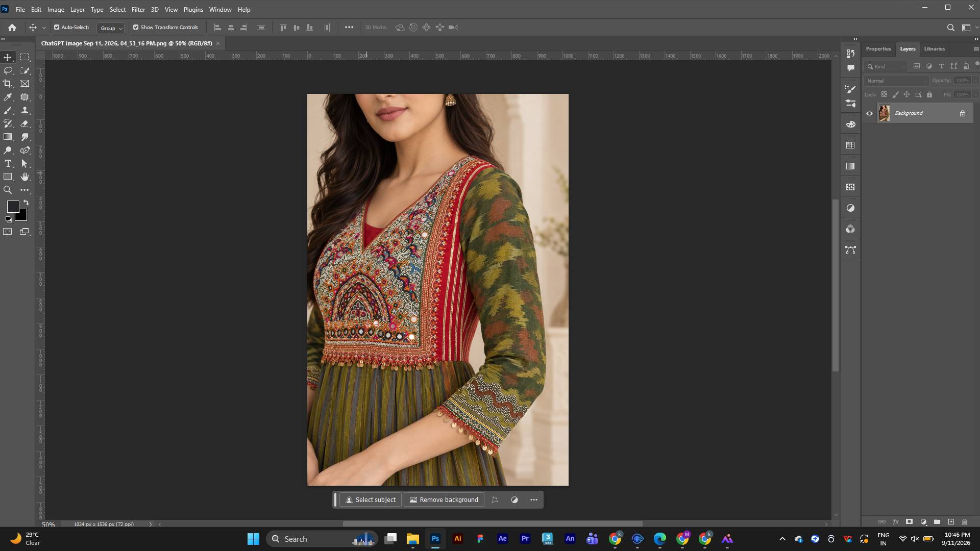
Task: Uncheck Show Transform Controls
Action: [x=136, y=28]
